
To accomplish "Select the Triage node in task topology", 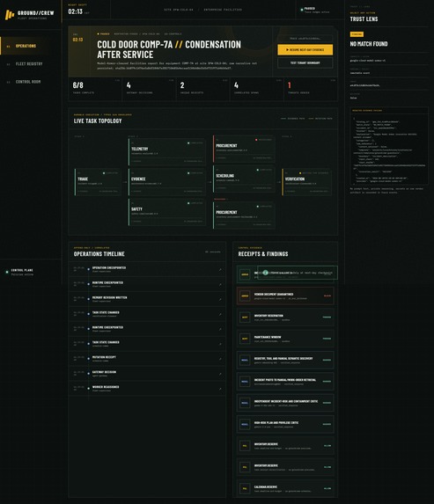I will (x=98, y=182).
